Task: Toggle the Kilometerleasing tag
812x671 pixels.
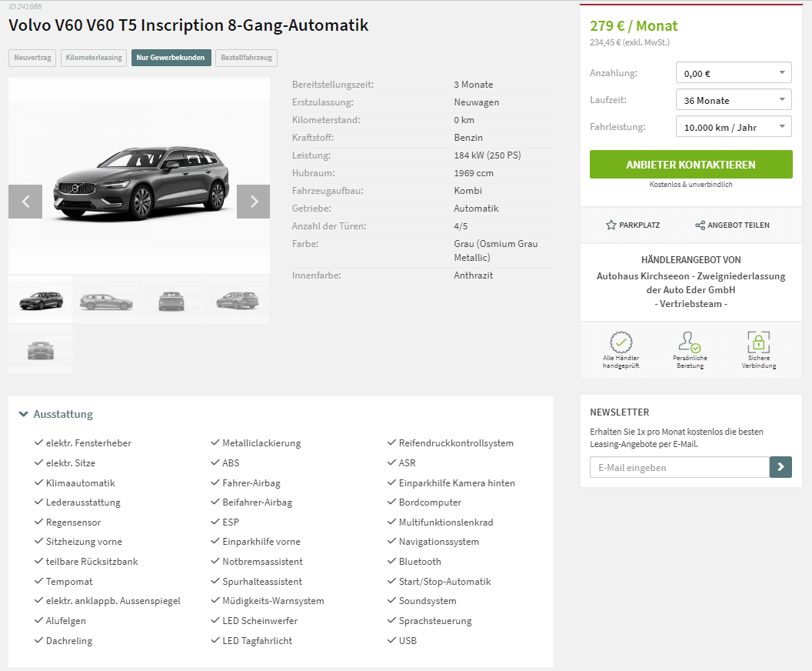Action: point(94,58)
